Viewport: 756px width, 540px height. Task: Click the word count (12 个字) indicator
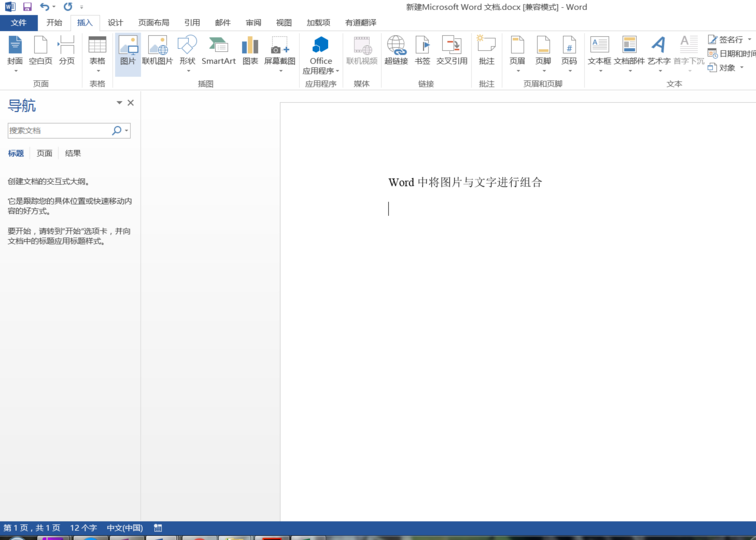83,528
